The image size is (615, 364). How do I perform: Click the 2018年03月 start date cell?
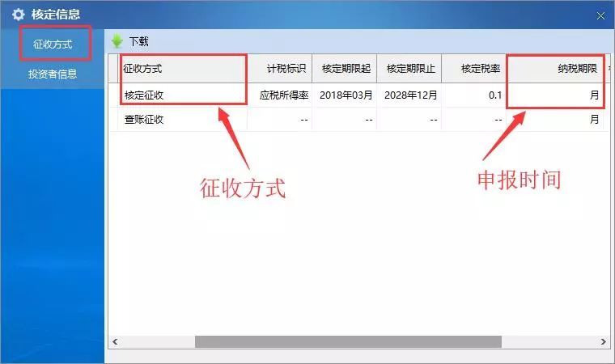point(345,95)
